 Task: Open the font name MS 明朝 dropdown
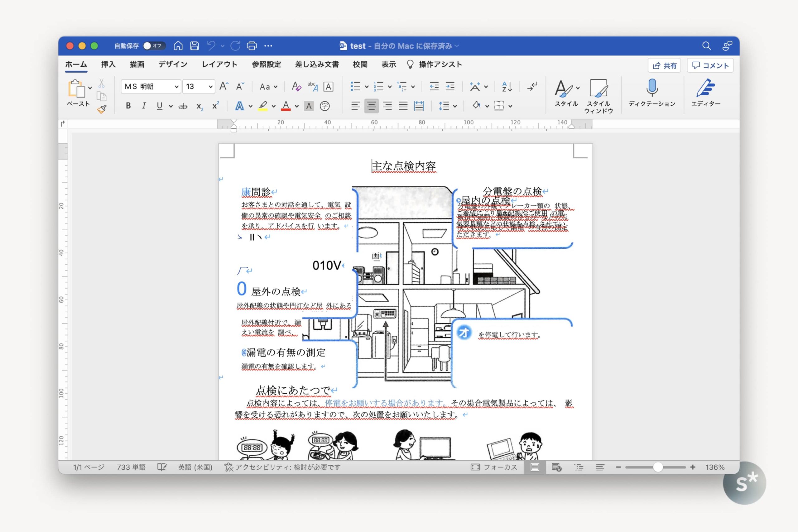[176, 87]
